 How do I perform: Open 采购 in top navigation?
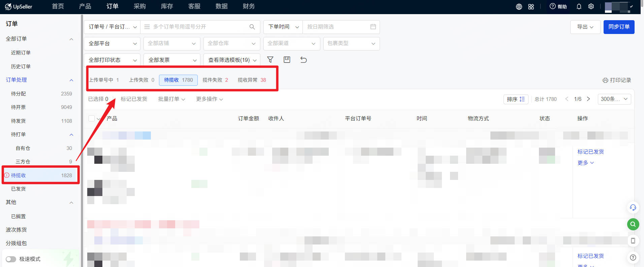coord(139,6)
